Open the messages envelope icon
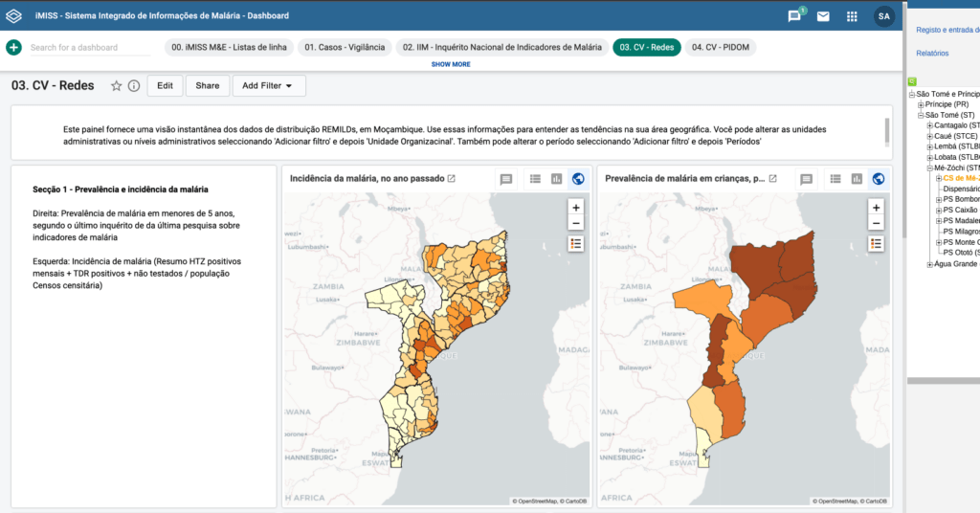Image resolution: width=980 pixels, height=513 pixels. point(823,16)
